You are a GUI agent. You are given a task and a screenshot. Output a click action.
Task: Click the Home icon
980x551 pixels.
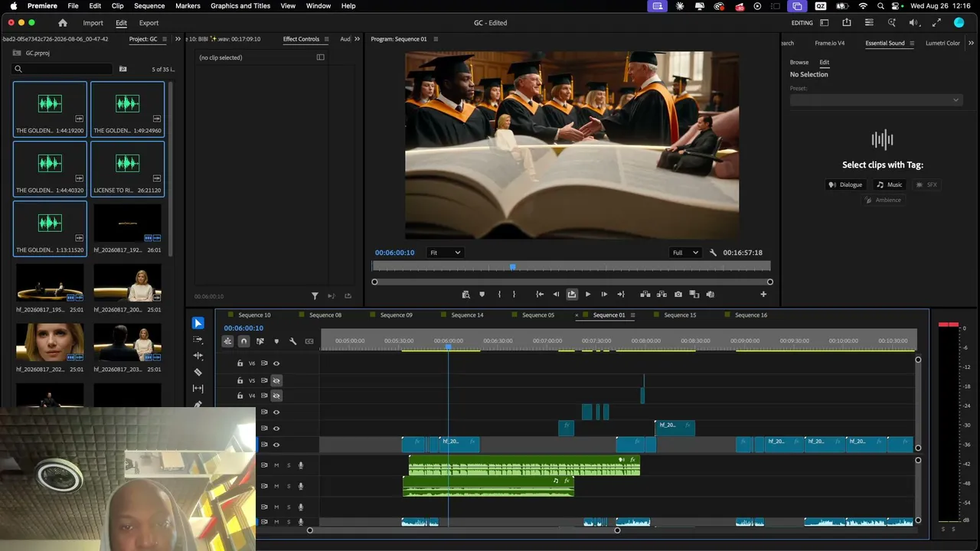[63, 23]
